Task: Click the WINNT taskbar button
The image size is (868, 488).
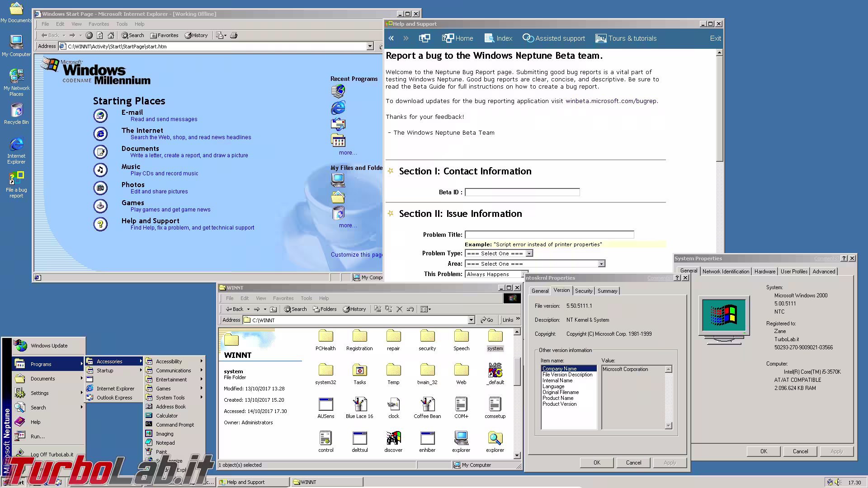Action: 326,482
